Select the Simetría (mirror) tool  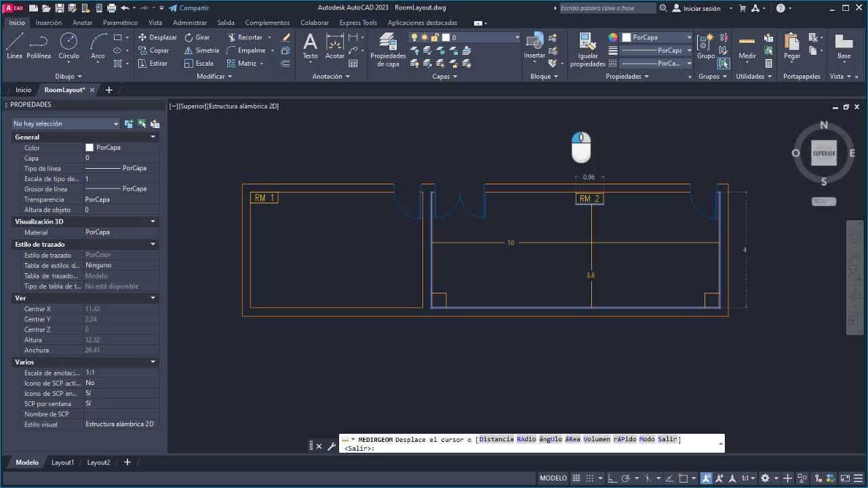[x=201, y=50]
